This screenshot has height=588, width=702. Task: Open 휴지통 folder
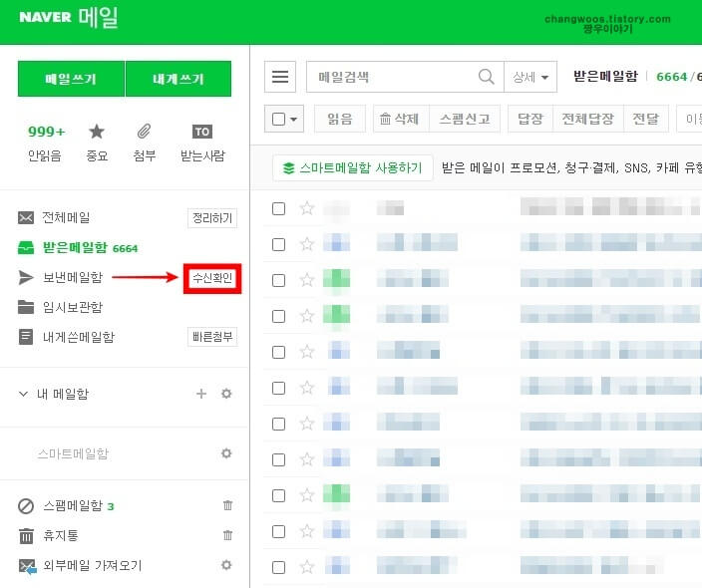coord(61,535)
